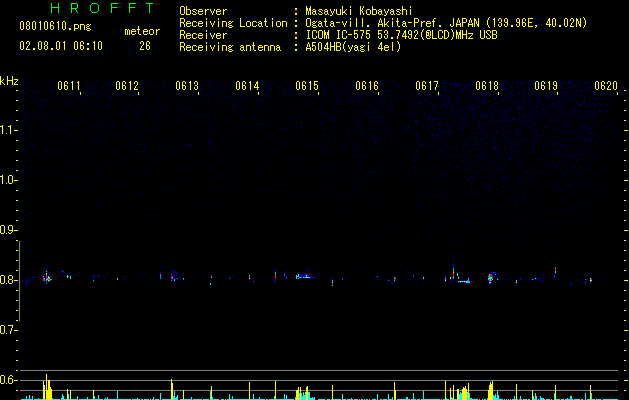Click time marker 0618
This screenshot has height=400, width=629.
coord(487,85)
